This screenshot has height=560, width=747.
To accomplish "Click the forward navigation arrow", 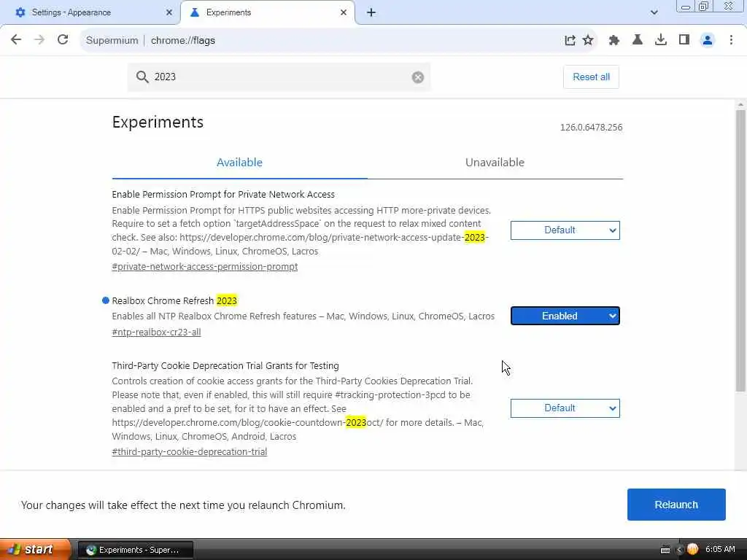I will (x=39, y=40).
